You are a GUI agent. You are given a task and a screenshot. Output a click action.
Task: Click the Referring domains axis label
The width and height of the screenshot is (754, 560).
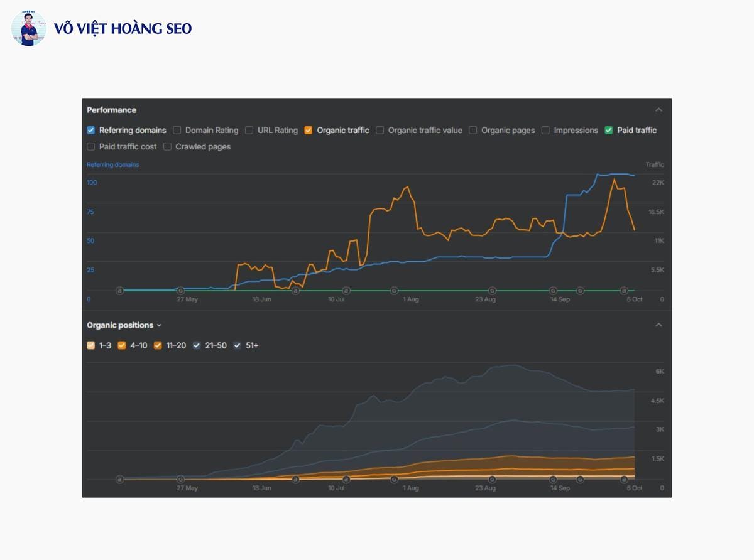coord(113,164)
